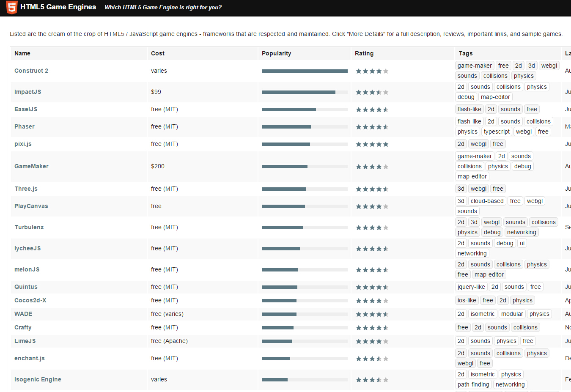
Task: Select the modular tag in WADE row
Action: [512, 314]
